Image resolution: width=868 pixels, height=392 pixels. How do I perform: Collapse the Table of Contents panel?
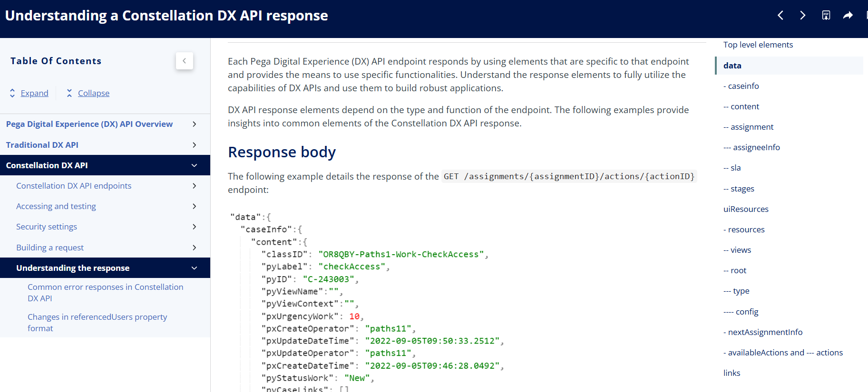185,61
